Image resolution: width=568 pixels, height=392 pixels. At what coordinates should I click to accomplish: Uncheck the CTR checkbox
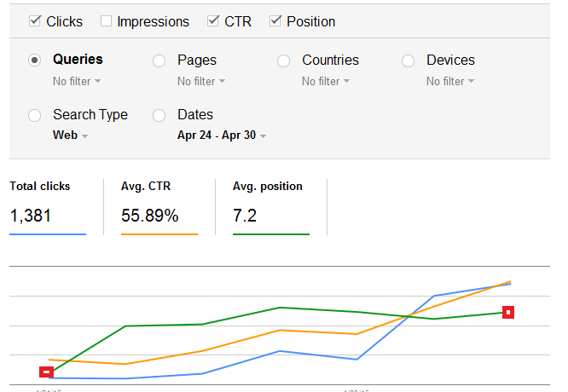pyautogui.click(x=213, y=21)
